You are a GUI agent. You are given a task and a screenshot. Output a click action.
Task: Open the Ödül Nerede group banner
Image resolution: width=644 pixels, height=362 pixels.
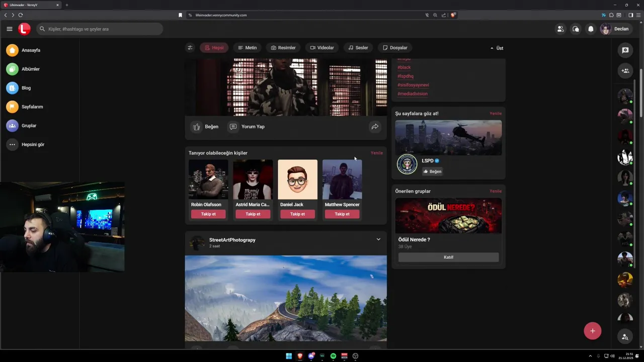click(448, 215)
